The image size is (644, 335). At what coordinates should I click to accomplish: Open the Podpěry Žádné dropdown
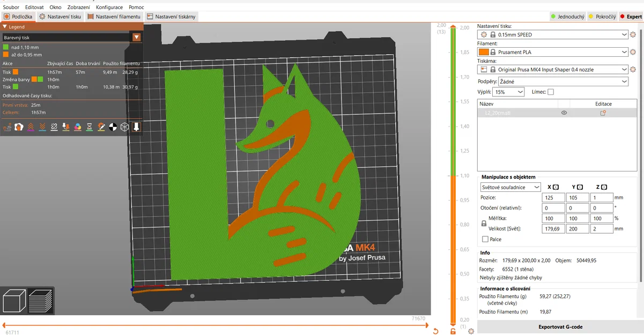pos(563,81)
